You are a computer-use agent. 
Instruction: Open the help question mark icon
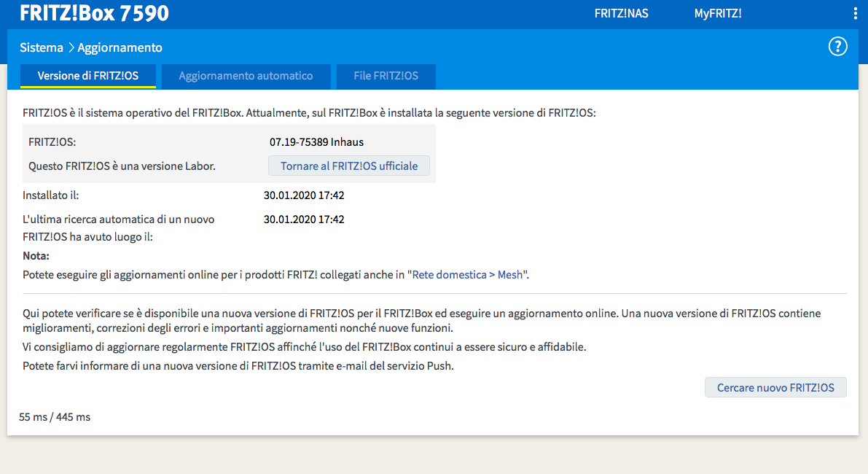coord(837,47)
